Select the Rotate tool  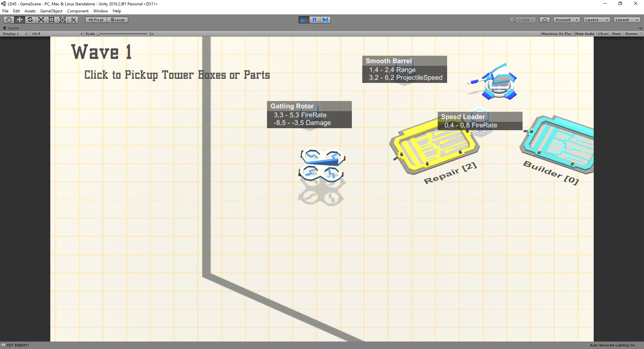tap(30, 20)
